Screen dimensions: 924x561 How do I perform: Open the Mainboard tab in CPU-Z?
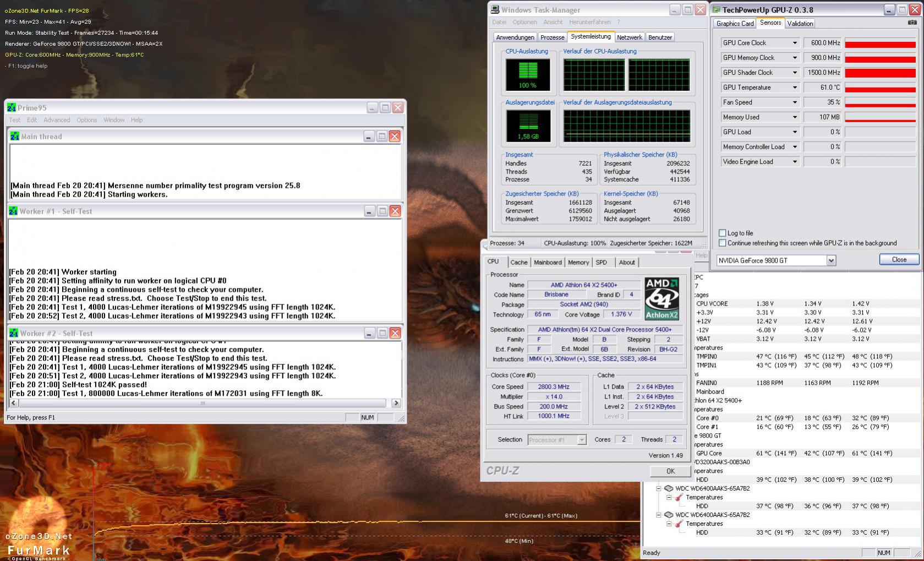548,263
